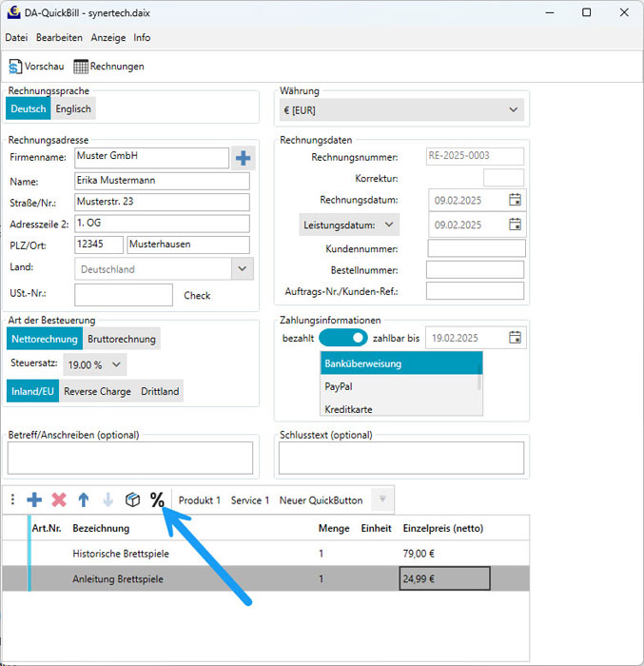The width and height of the screenshot is (644, 666).
Task: Click the Kundennummer input field
Action: [x=476, y=248]
